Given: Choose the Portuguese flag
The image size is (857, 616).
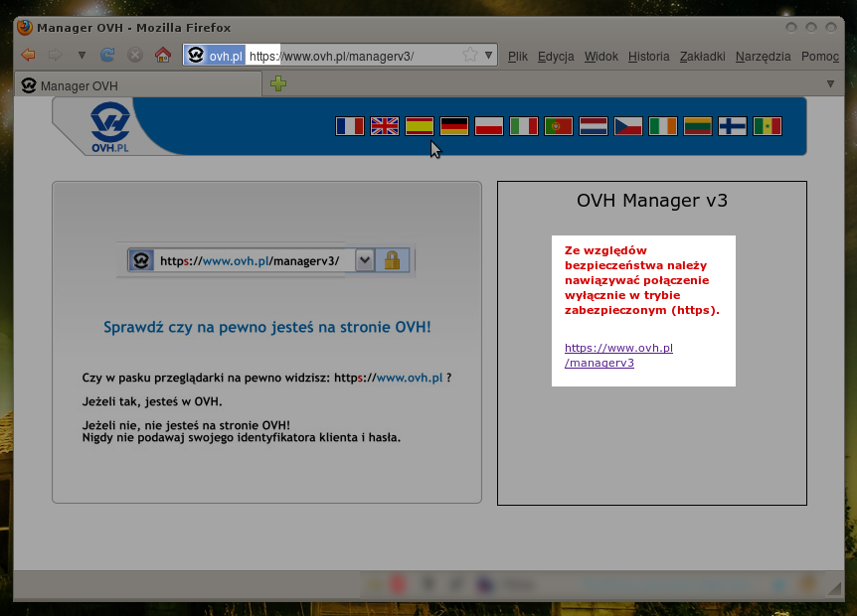Looking at the screenshot, I should 559,126.
